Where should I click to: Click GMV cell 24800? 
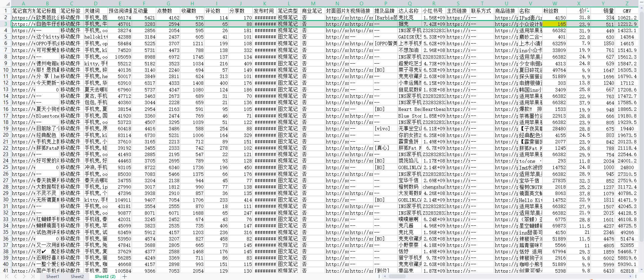tap(627, 167)
